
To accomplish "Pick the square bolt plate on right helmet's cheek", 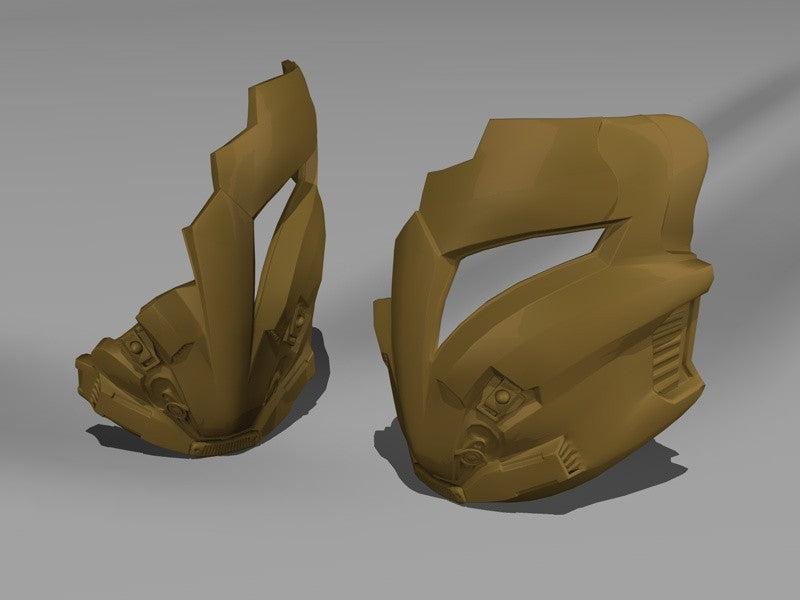I will (502, 396).
